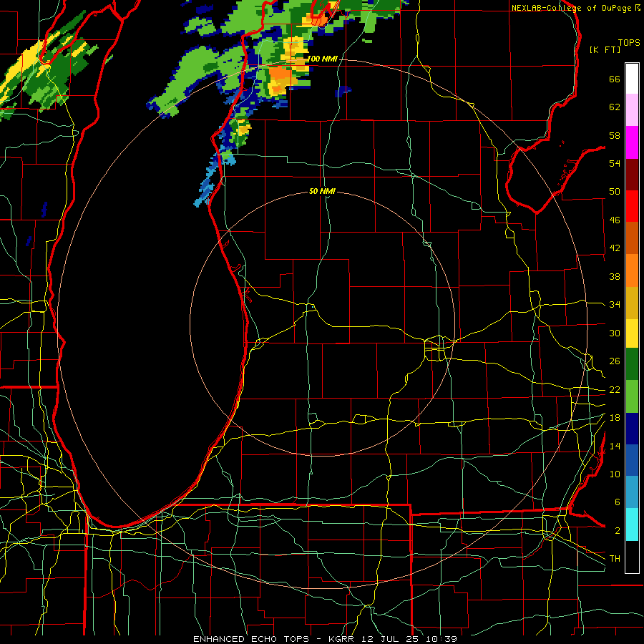The height and width of the screenshot is (644, 644).
Task: Select the white 66 kft legend swatch
Action: click(632, 79)
